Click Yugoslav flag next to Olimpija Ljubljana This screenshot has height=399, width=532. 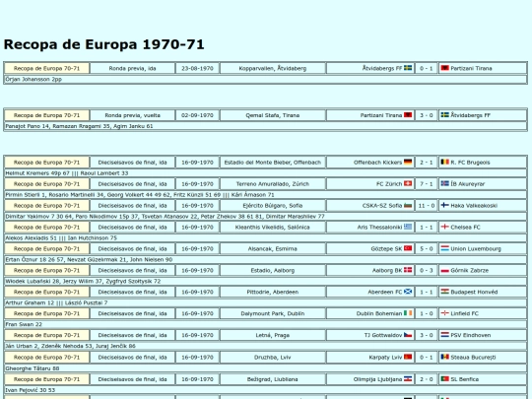tap(408, 379)
